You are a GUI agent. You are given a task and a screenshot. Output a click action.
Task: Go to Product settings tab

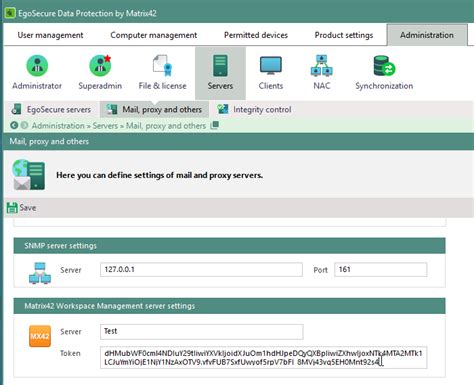pyautogui.click(x=344, y=35)
